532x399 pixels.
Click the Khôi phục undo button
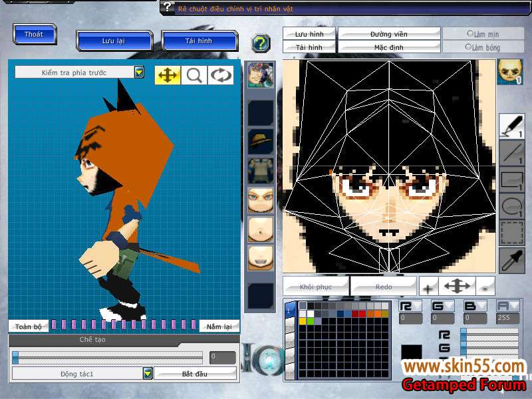[x=315, y=287]
